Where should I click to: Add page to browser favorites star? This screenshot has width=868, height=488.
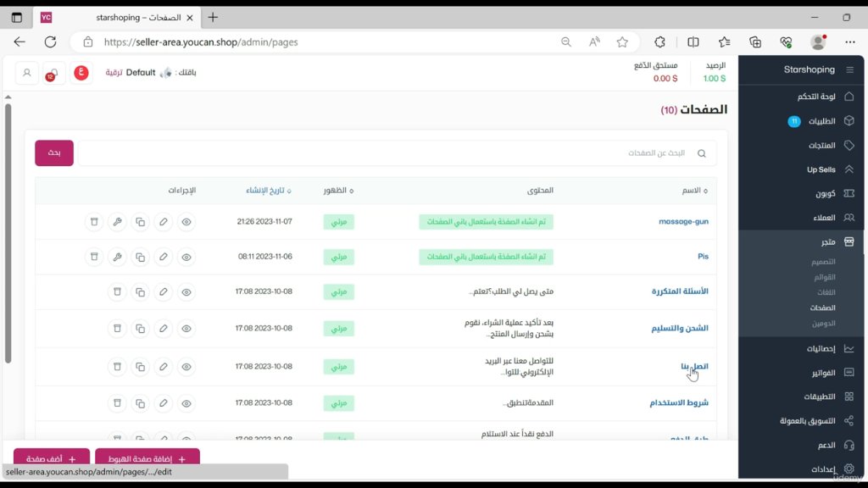tap(622, 42)
